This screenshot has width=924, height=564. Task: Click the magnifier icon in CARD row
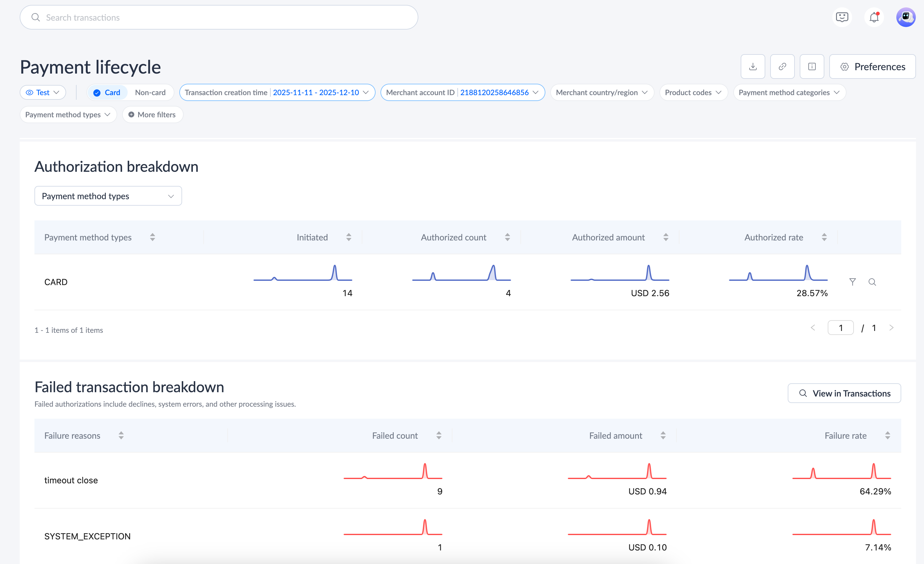(x=872, y=282)
